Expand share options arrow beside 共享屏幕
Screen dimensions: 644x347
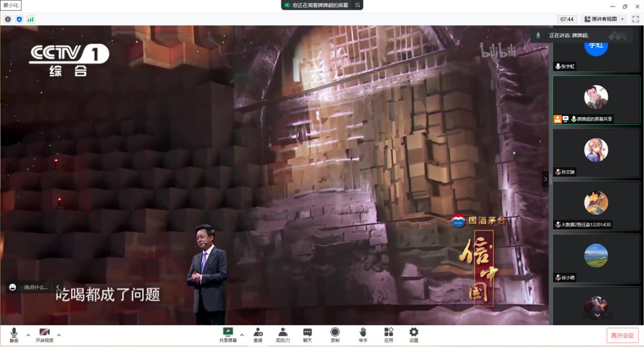pos(242,335)
